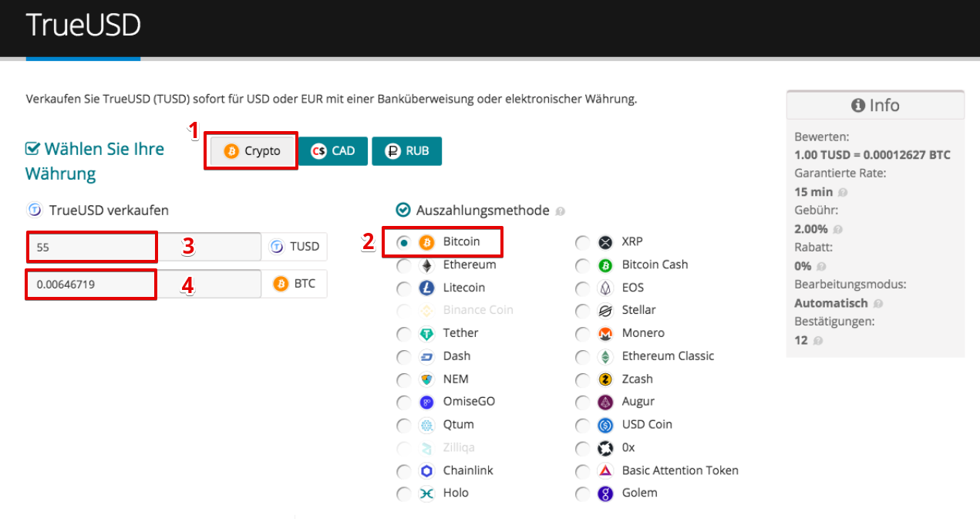This screenshot has width=980, height=519.
Task: Click help icon beside Automatisch
Action: tap(878, 304)
